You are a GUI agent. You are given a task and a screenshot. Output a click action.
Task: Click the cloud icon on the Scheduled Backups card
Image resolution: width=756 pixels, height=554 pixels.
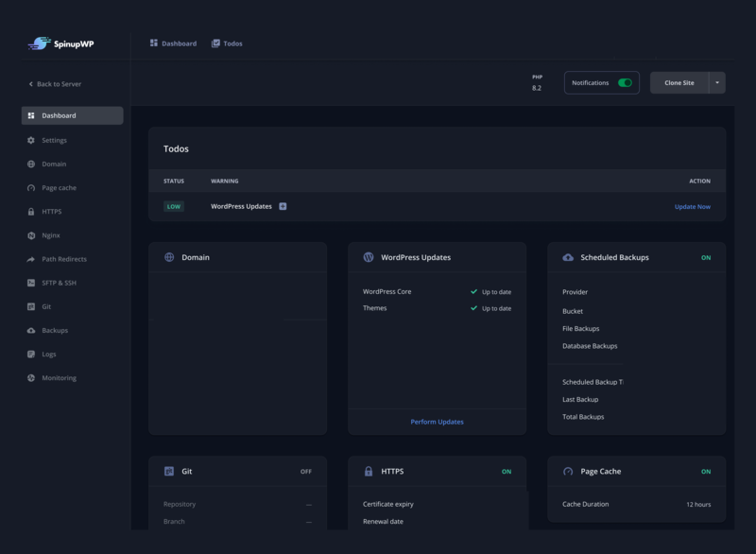(x=568, y=257)
